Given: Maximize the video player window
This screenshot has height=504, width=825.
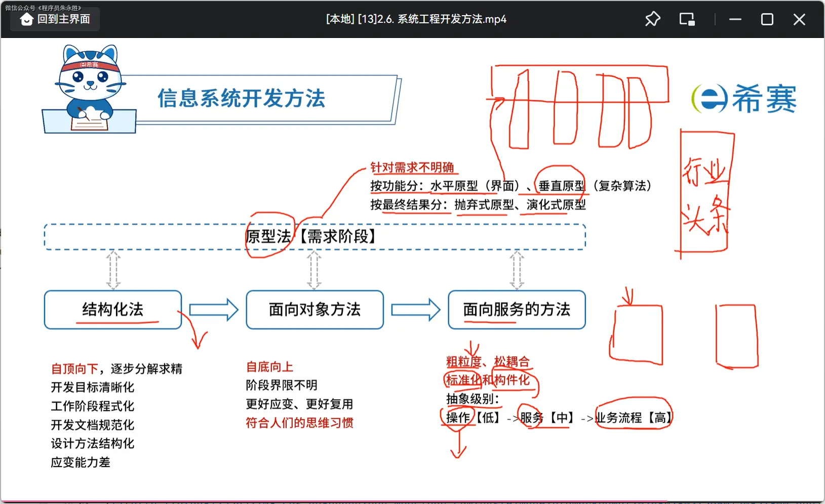Looking at the screenshot, I should (x=767, y=19).
